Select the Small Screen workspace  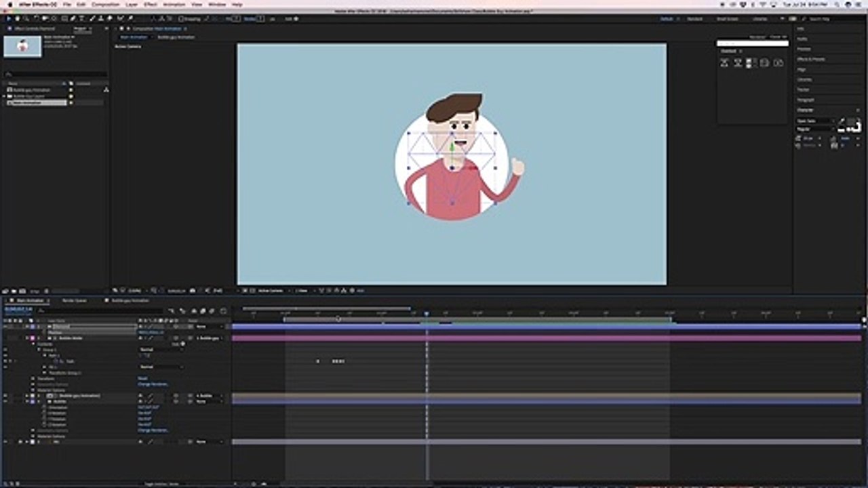click(x=727, y=19)
